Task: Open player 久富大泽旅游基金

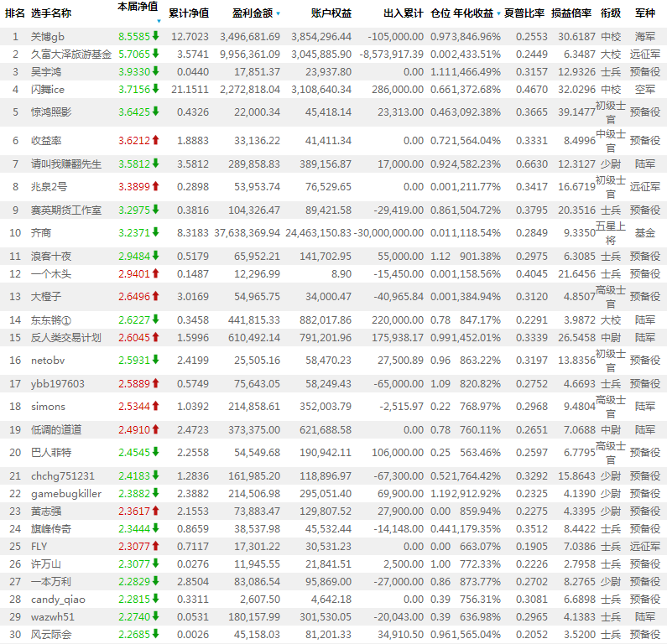Action: tap(71, 55)
